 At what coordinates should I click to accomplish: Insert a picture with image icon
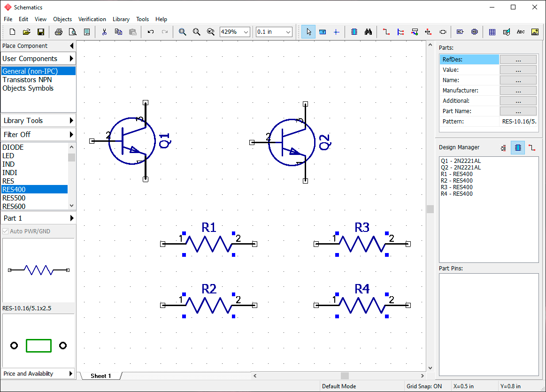[x=535, y=32]
